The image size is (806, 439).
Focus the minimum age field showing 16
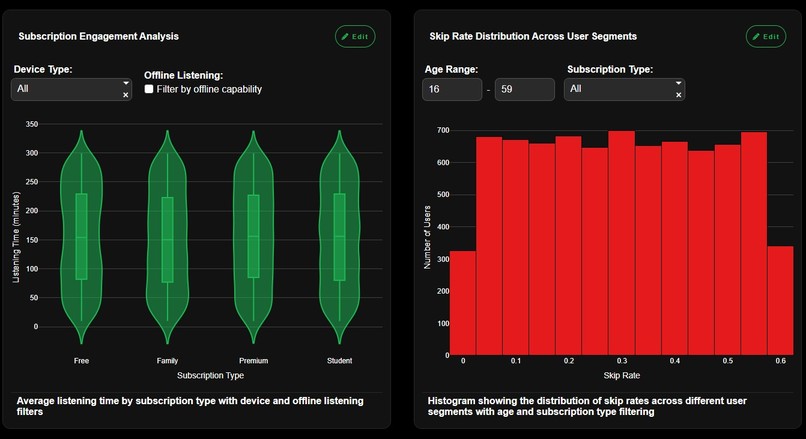[452, 89]
